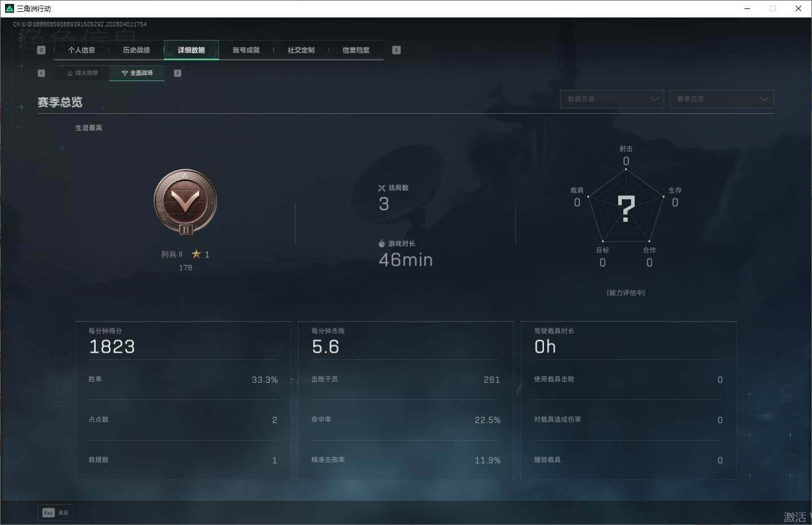Image resolution: width=812 pixels, height=525 pixels.
Task: Click the 生涯最高 label
Action: click(89, 128)
